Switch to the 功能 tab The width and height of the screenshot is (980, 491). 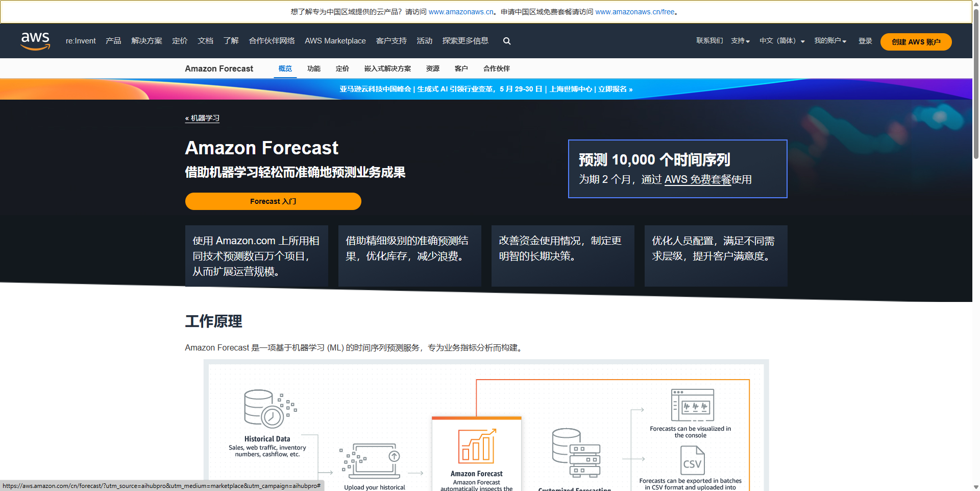[314, 68]
